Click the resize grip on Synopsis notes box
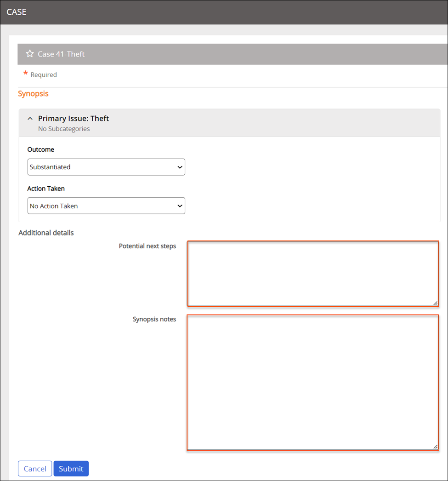This screenshot has width=448, height=481. pyautogui.click(x=435, y=446)
